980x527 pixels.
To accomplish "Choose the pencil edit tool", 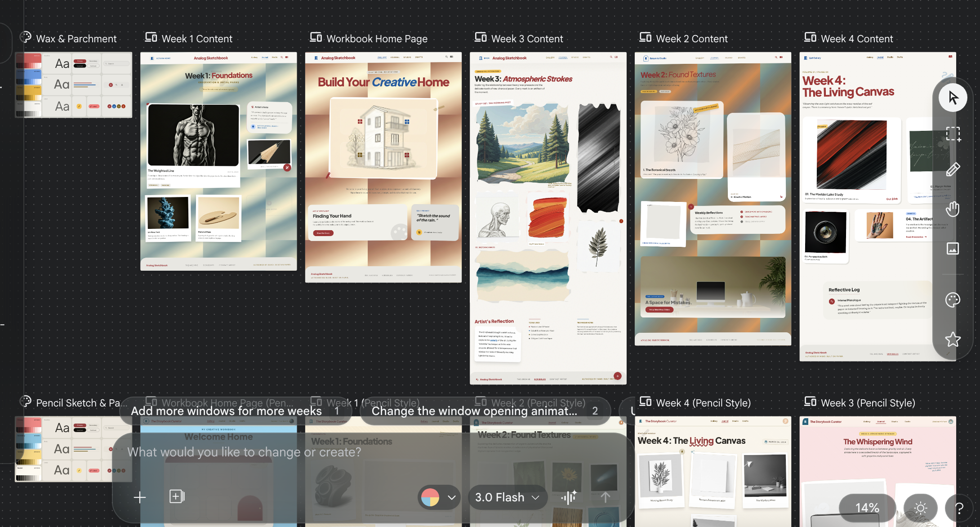I will point(953,170).
